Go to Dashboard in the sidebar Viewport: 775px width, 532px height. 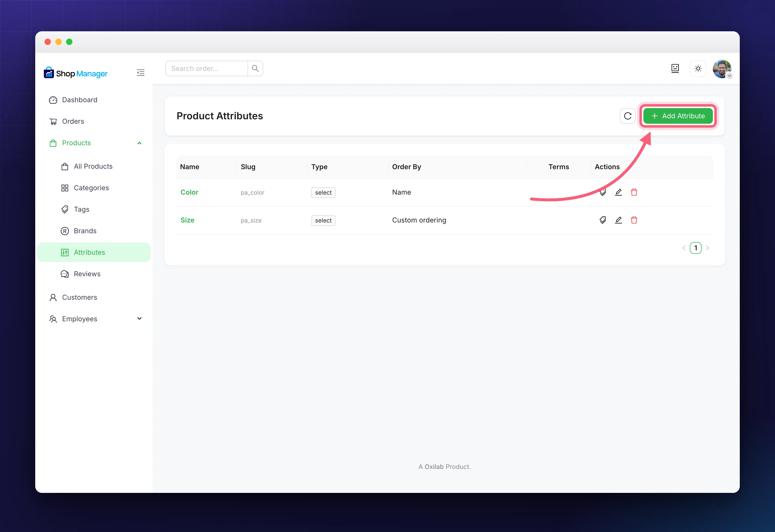(94, 100)
